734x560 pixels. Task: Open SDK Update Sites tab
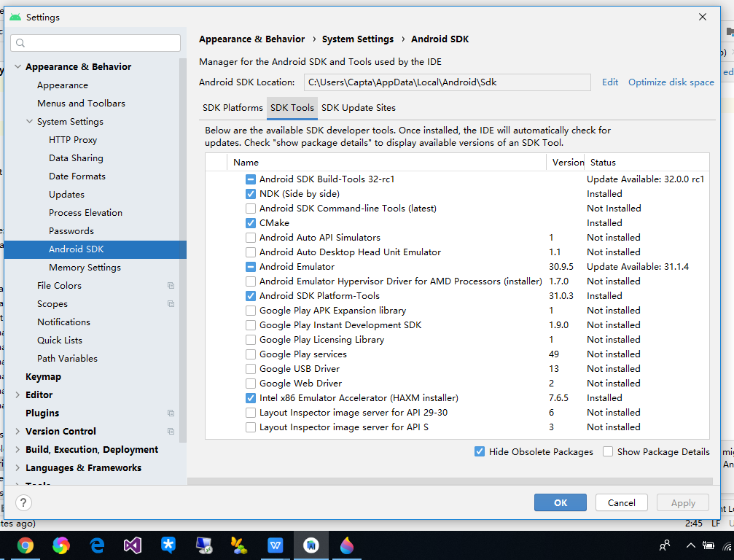[x=358, y=108]
